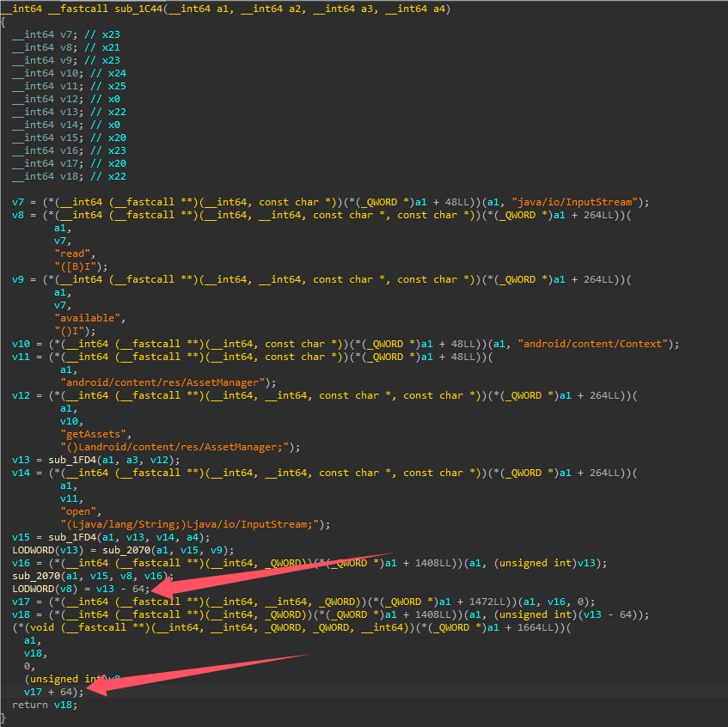Click the v14 variable at its assignment
728x727 pixels.
pyautogui.click(x=21, y=473)
